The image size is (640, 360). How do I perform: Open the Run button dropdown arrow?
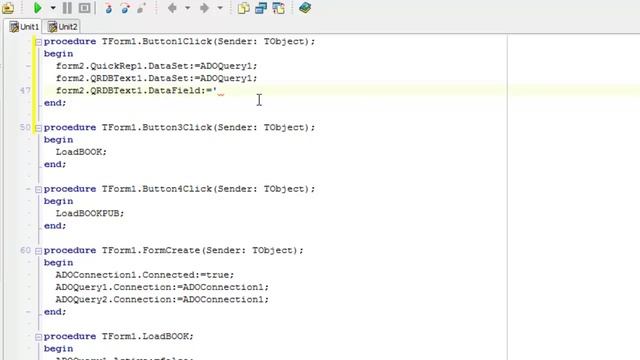53,8
